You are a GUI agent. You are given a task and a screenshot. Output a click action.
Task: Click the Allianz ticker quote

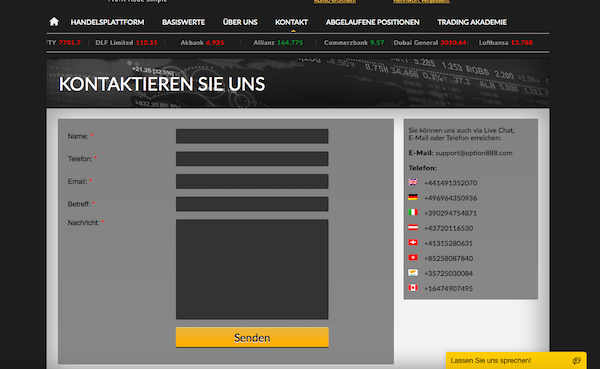[x=278, y=42]
